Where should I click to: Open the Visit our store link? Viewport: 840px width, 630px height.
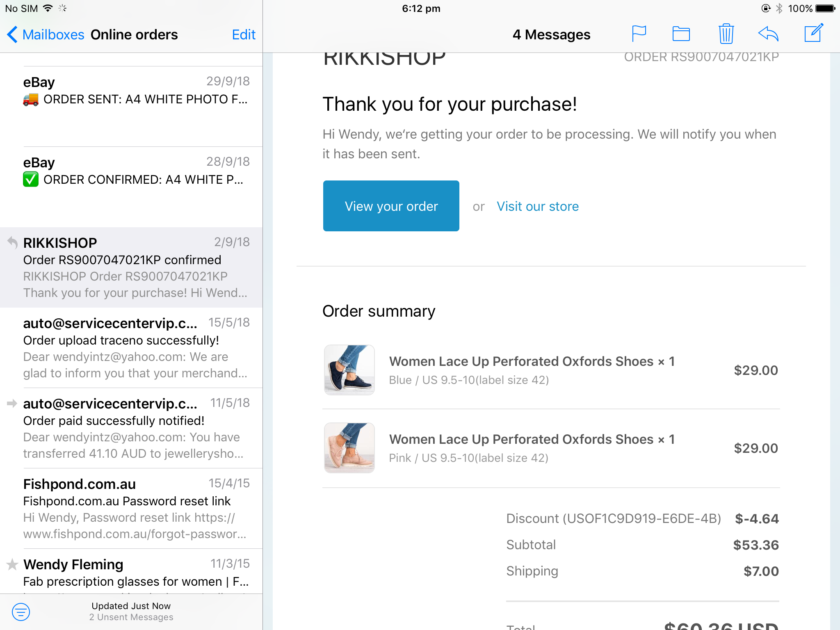coord(537,206)
